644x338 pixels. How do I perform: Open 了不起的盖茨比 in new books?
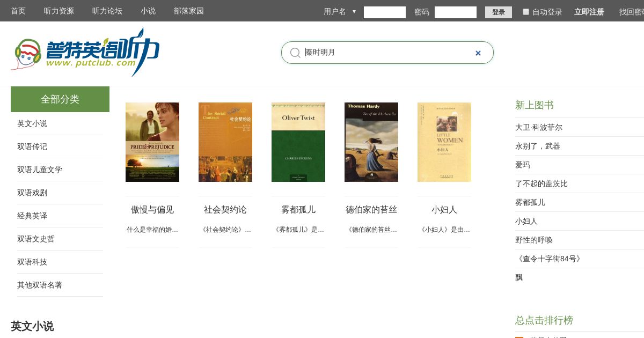tap(541, 183)
